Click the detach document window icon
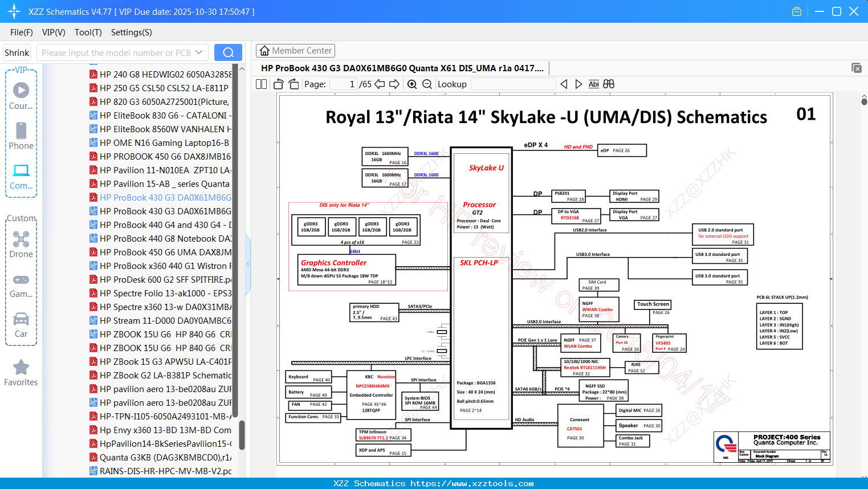The height and width of the screenshot is (489, 868). pyautogui.click(x=857, y=68)
